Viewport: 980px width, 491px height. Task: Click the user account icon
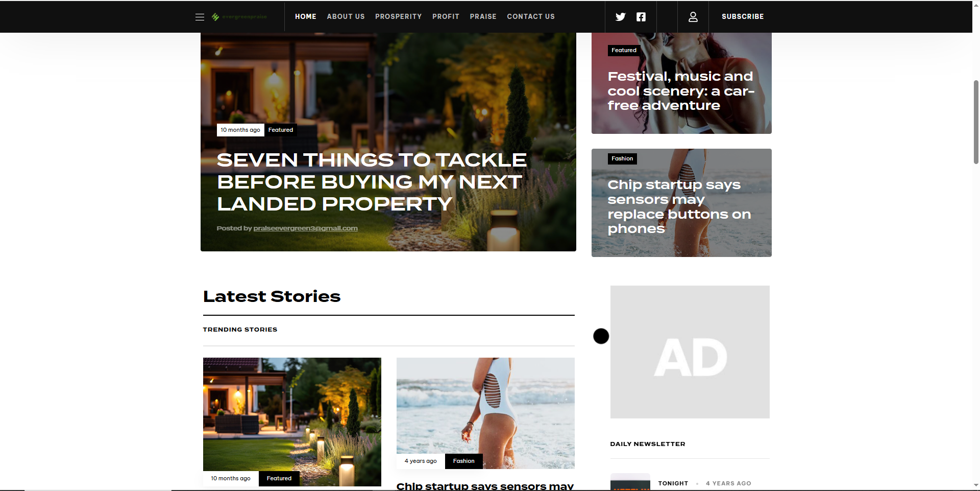point(693,17)
